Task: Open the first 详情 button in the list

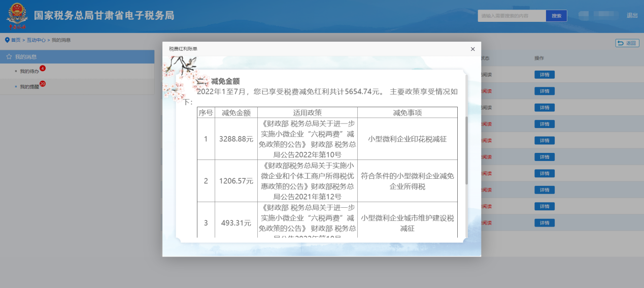Action: tap(544, 75)
